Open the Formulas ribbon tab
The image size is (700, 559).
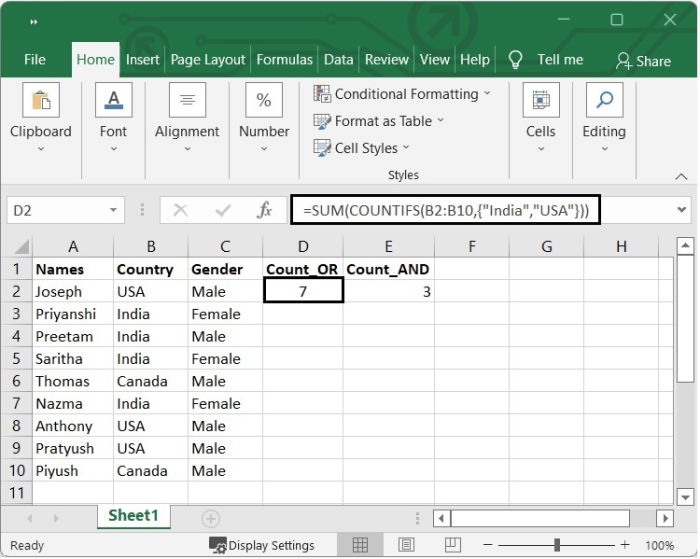point(284,60)
